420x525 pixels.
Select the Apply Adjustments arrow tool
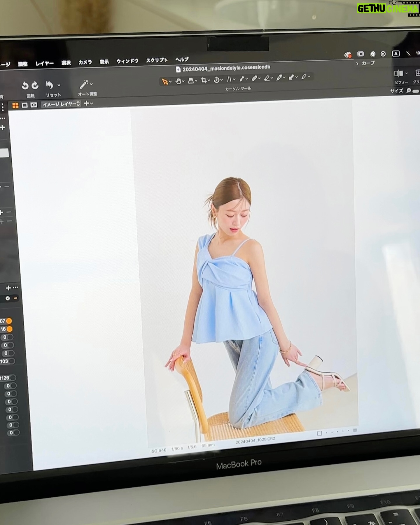[x=292, y=77]
